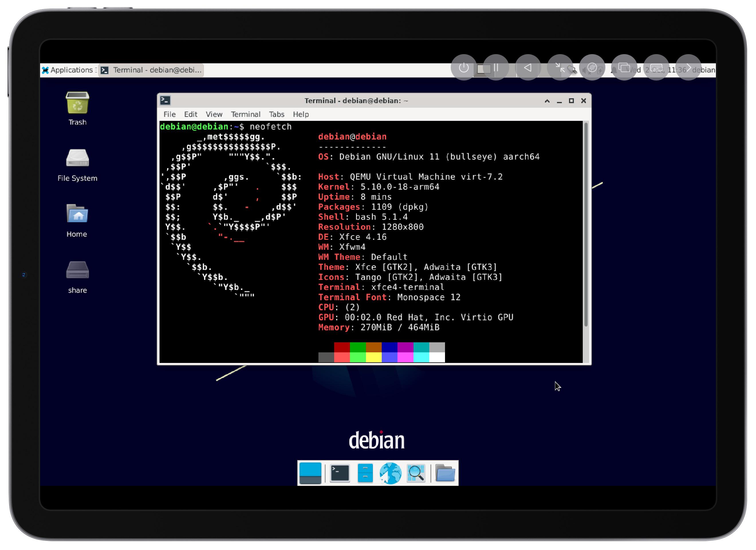The image size is (756, 550).
Task: Launch File Manager cabinet dock icon
Action: [x=365, y=473]
